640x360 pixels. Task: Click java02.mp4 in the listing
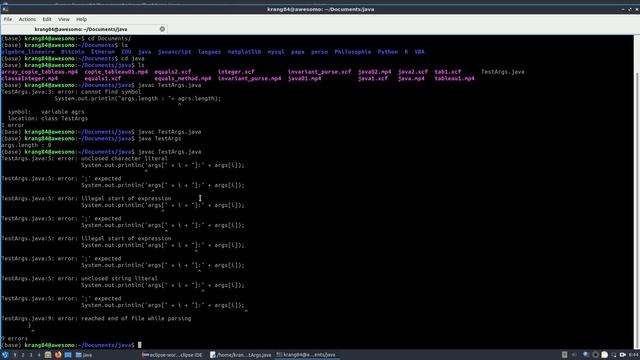375,72
